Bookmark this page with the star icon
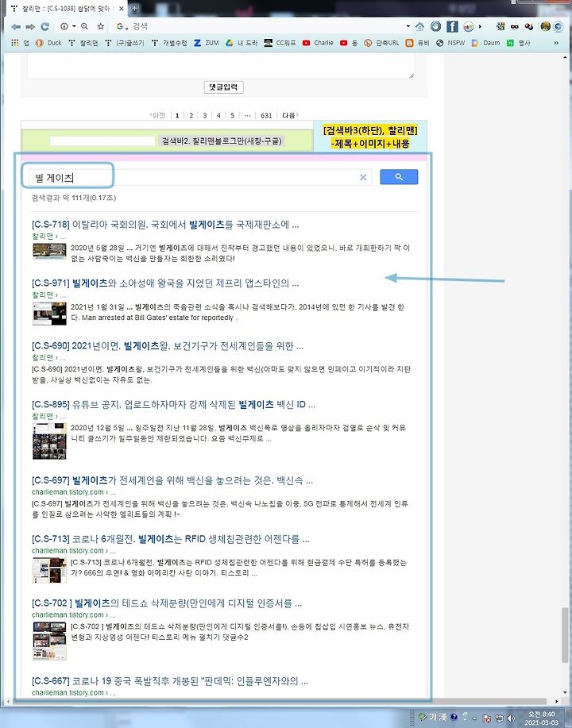 tap(100, 26)
